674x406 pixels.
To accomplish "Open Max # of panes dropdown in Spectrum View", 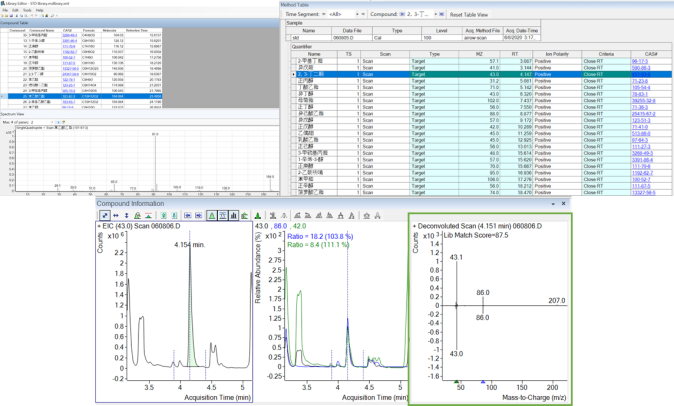I will pyautogui.click(x=52, y=122).
